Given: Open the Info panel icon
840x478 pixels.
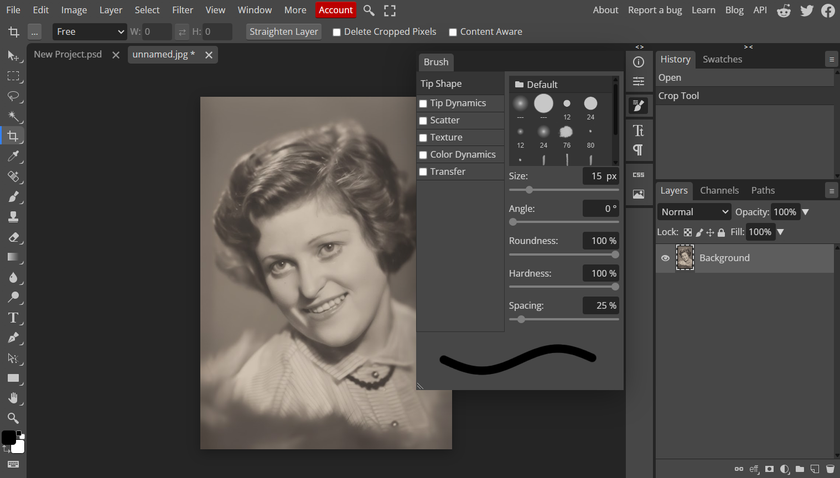Looking at the screenshot, I should (x=639, y=62).
